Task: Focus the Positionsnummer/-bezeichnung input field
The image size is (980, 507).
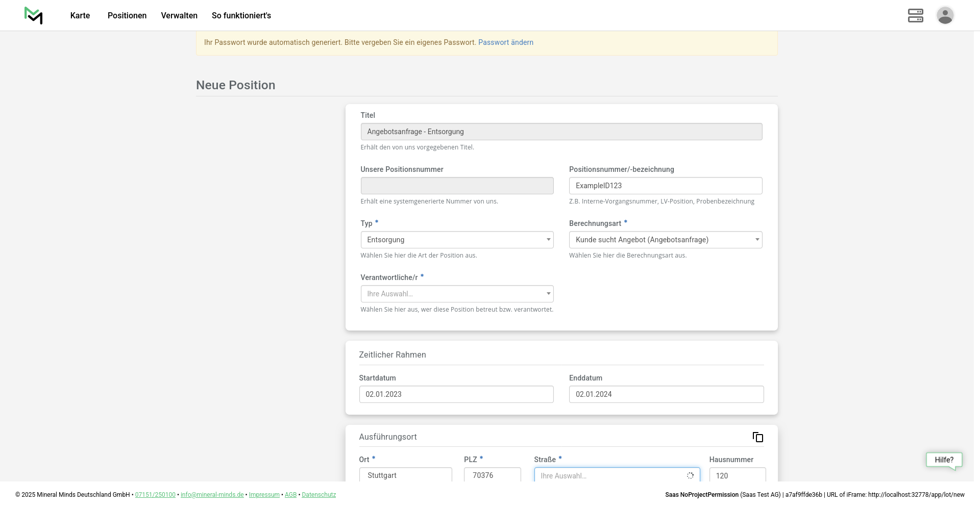Action: (665, 186)
